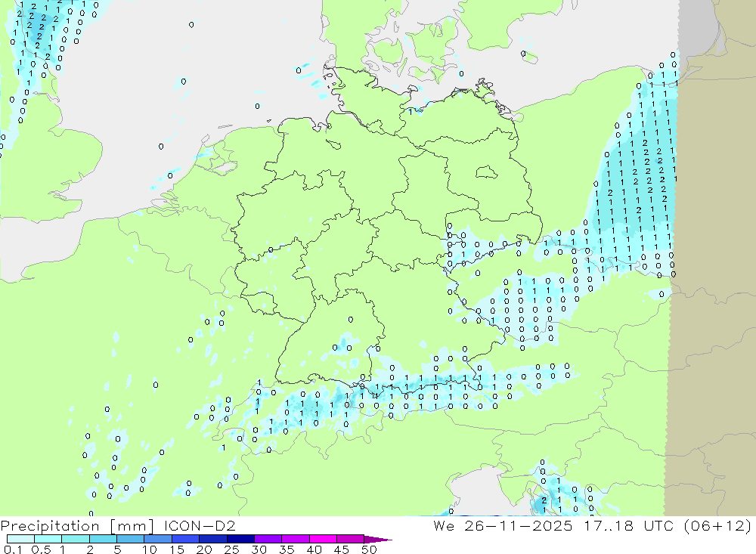Select the 15–20 mm legend color segment
The image size is (756, 554).
(185, 539)
